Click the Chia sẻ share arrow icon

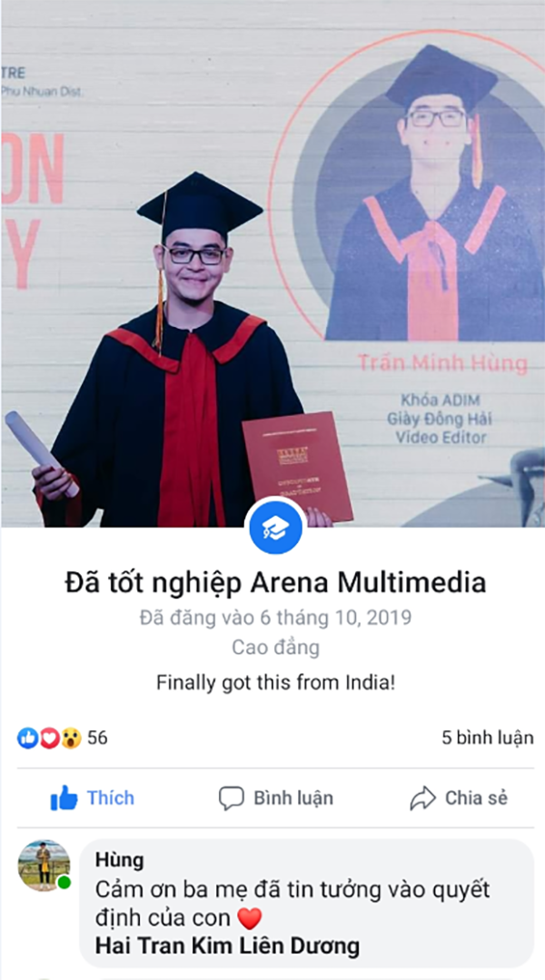coord(422,798)
